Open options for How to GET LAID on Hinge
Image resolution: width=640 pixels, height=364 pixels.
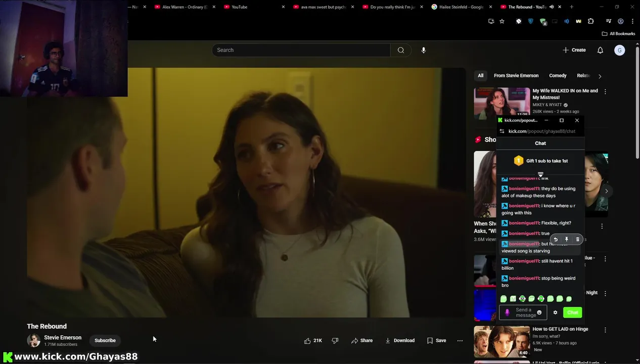point(605,330)
